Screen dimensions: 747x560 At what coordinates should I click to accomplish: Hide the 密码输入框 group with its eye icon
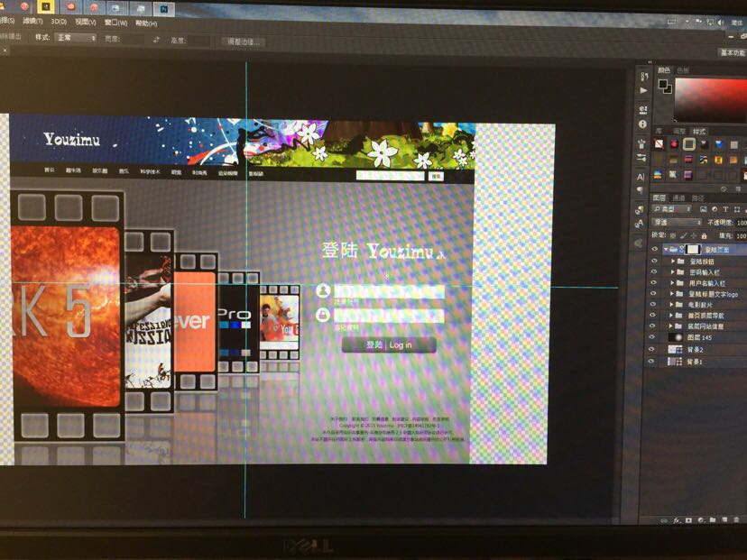pyautogui.click(x=654, y=272)
